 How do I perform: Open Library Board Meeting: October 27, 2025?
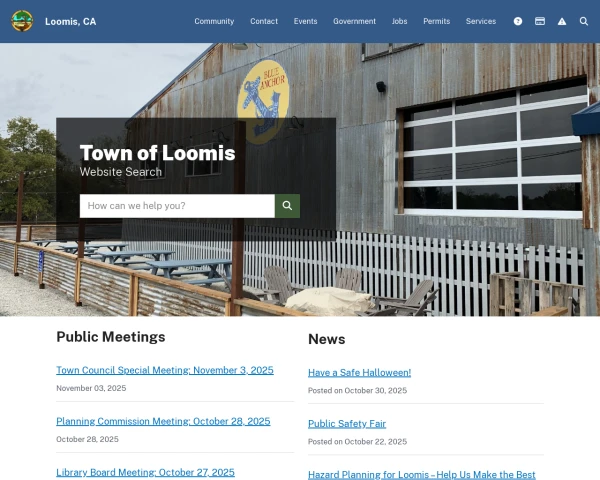click(x=145, y=472)
